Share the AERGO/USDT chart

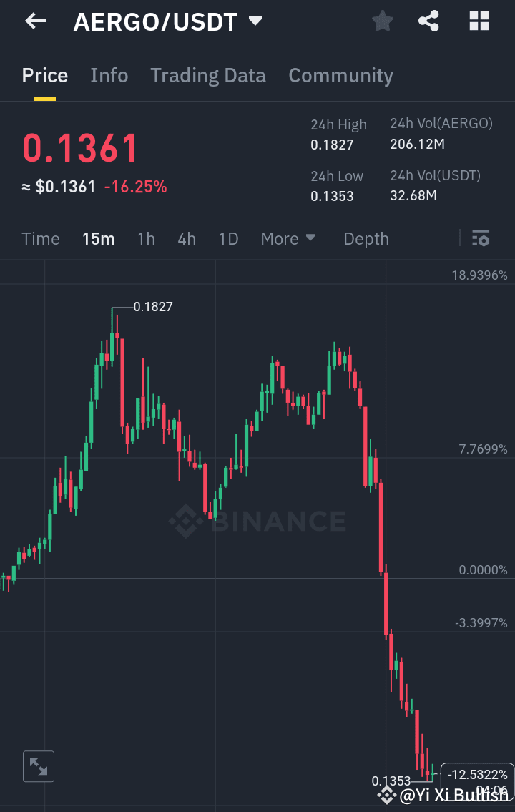(x=428, y=21)
